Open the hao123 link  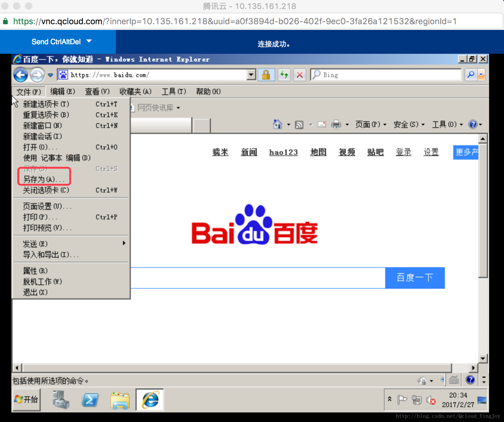[x=283, y=152]
